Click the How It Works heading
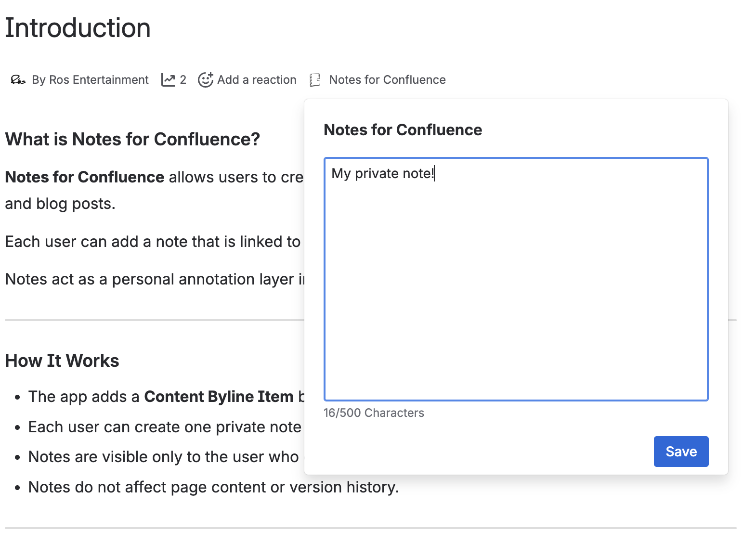Viewport: 756px width, 543px height. point(62,361)
